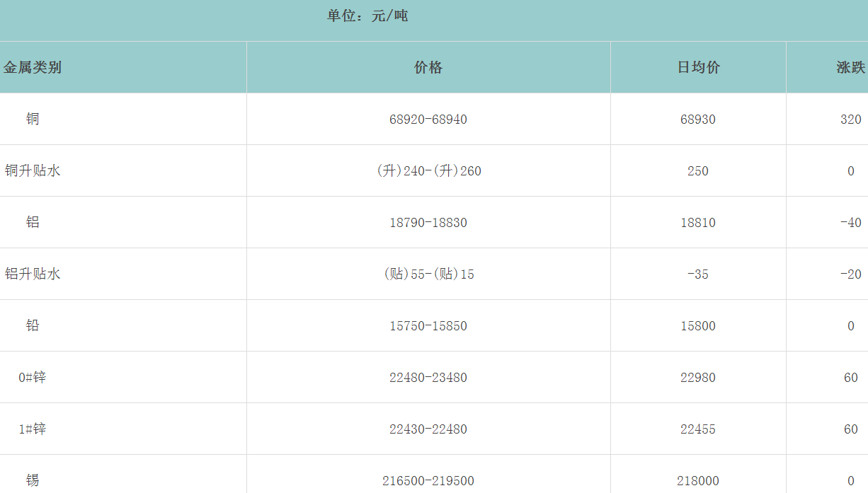The image size is (868, 493).
Task: Select the 铝 metal row label
Action: click(33, 222)
